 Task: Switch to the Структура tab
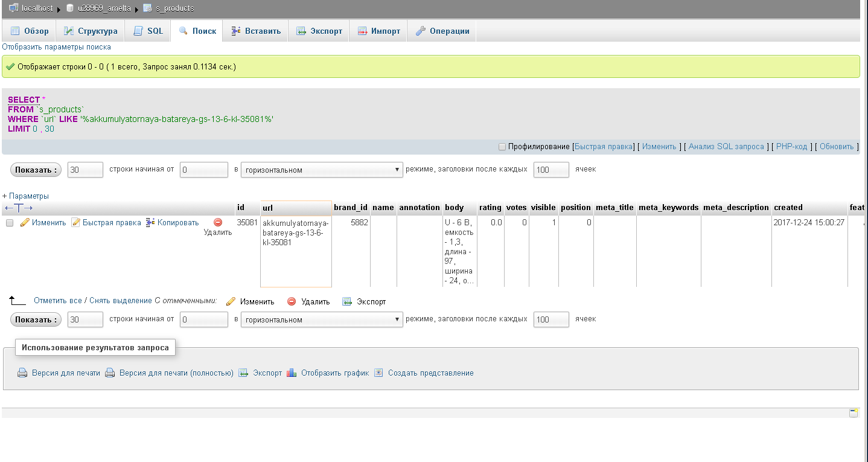point(91,31)
